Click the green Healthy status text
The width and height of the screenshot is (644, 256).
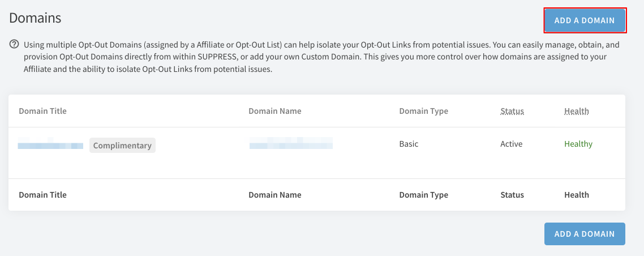(x=578, y=144)
